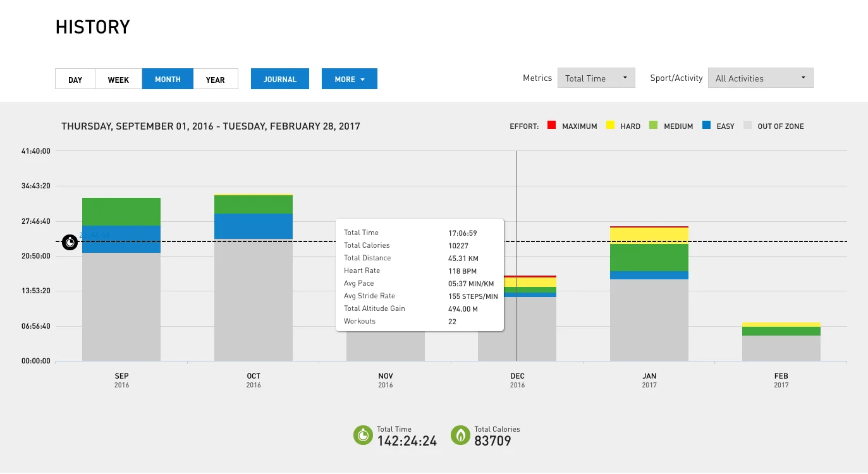Switch to the WEEK view tab
The height and width of the screenshot is (474, 868).
pos(118,79)
